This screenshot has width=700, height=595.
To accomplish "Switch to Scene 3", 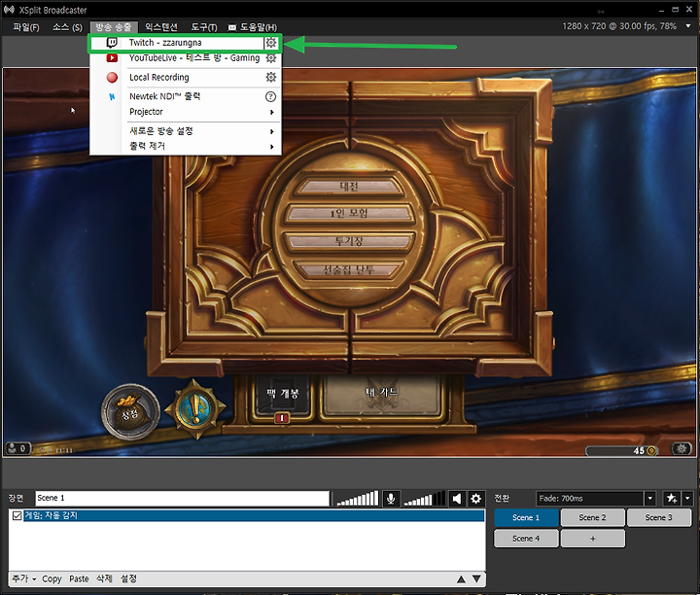I will pos(658,517).
